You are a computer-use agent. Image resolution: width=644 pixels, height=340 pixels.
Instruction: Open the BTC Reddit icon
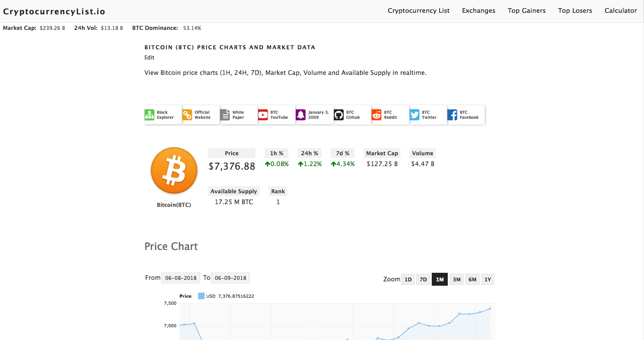(377, 115)
